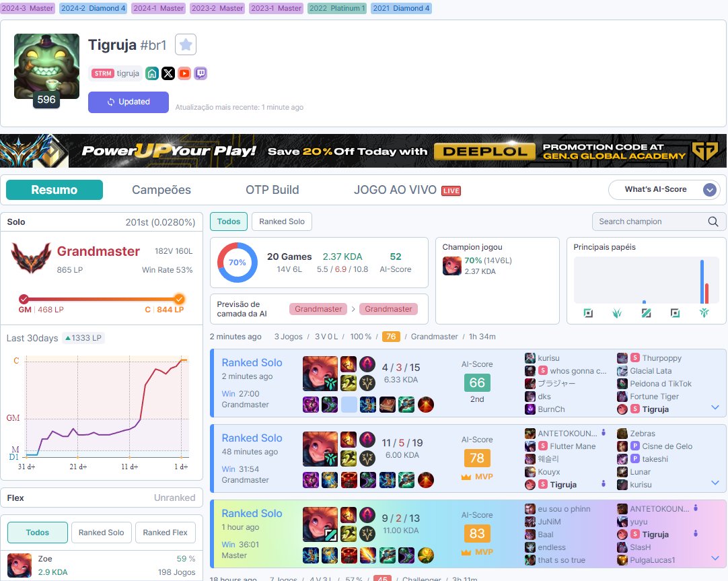Screen dimensions: 728x581
Task: Click the LP history line graph
Action: pos(107,407)
